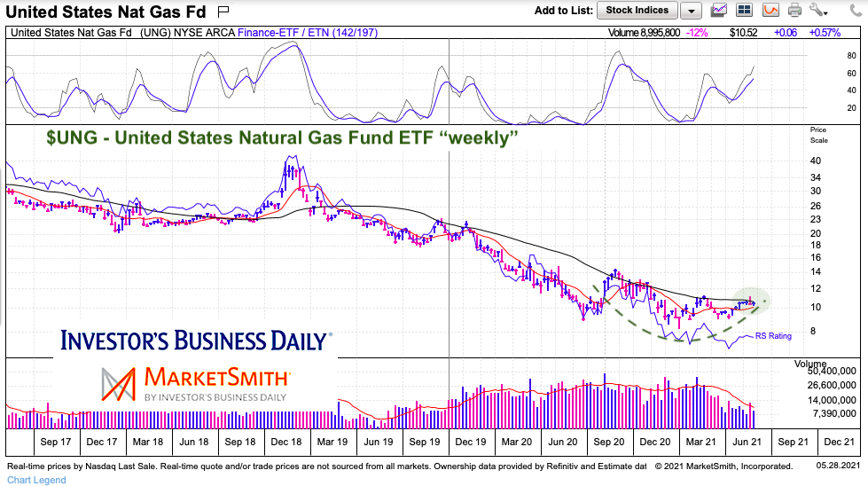
Task: Select the Jun 18 date axis label
Action: (194, 442)
